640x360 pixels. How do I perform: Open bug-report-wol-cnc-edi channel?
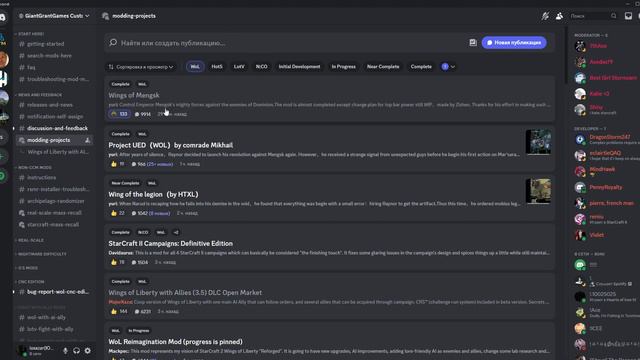[x=54, y=292]
